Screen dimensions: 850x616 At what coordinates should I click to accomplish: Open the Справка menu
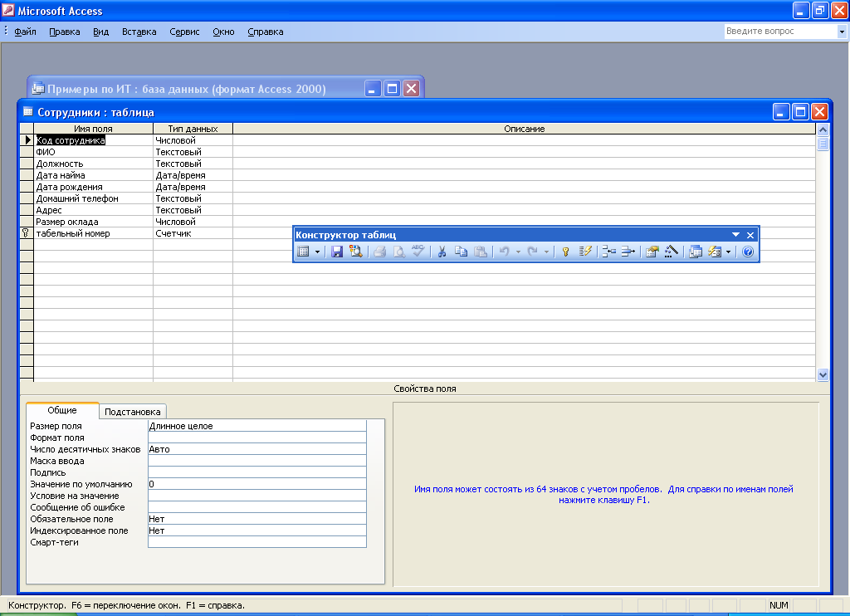point(266,32)
